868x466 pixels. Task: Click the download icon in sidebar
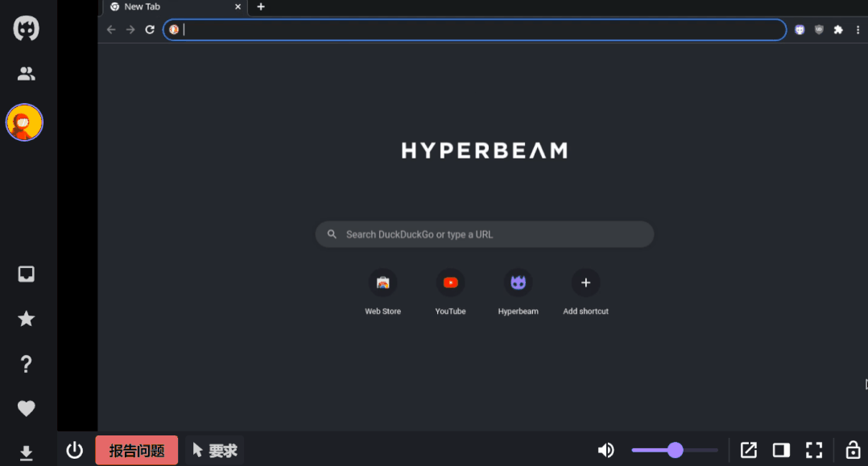pyautogui.click(x=26, y=453)
